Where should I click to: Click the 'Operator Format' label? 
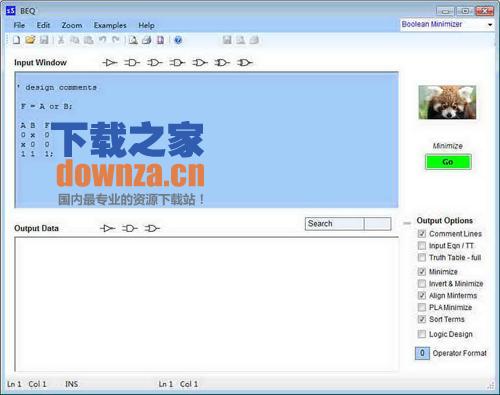[460, 353]
